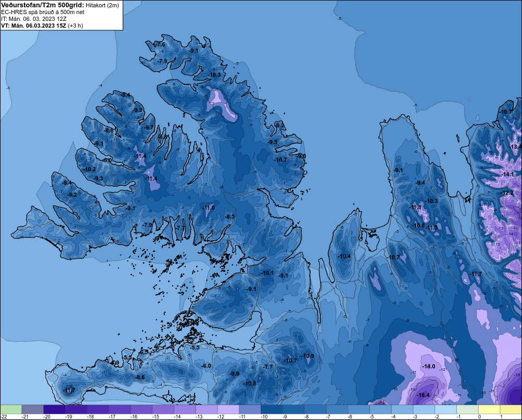
Task: Click the 'IT: Mán. 06. 03. 2023 12Z' line
Action: point(33,19)
